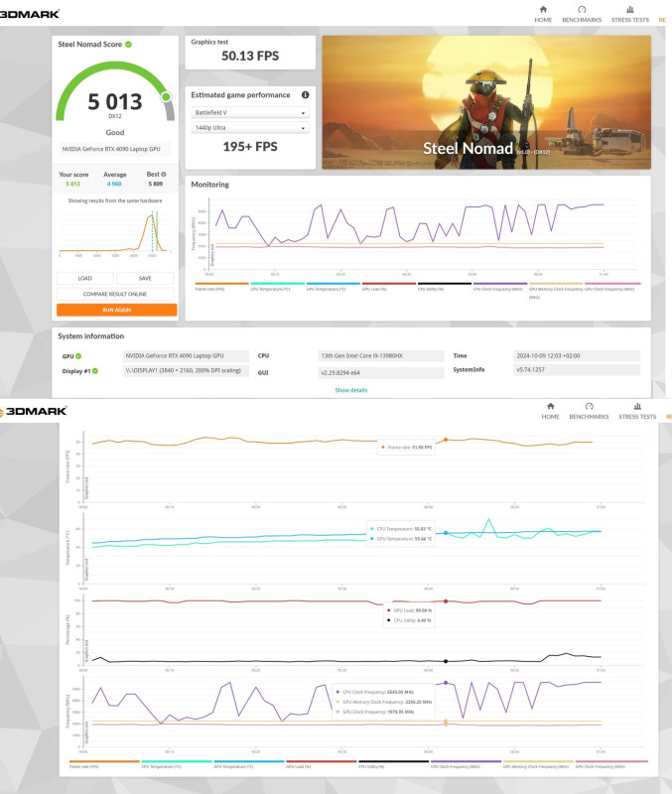Click the 3DMark logo in the detailed monitoring window
Viewport: 672px width, 794px height.
(x=34, y=411)
